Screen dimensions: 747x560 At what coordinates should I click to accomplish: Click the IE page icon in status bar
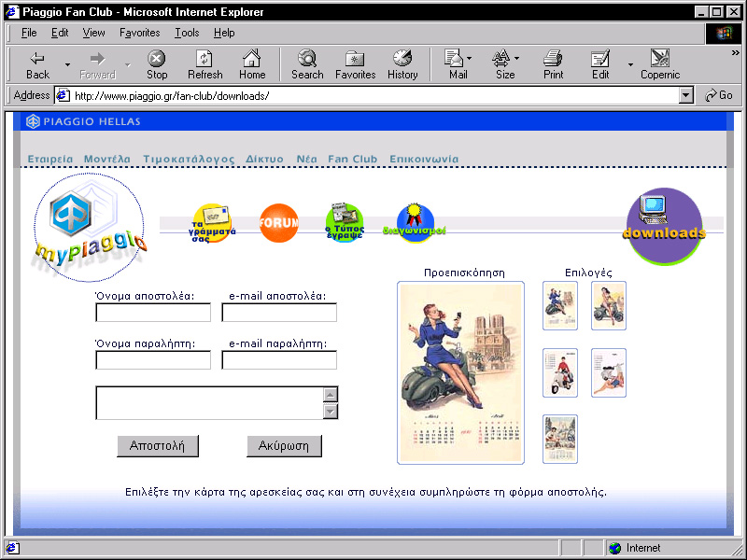click(11, 548)
